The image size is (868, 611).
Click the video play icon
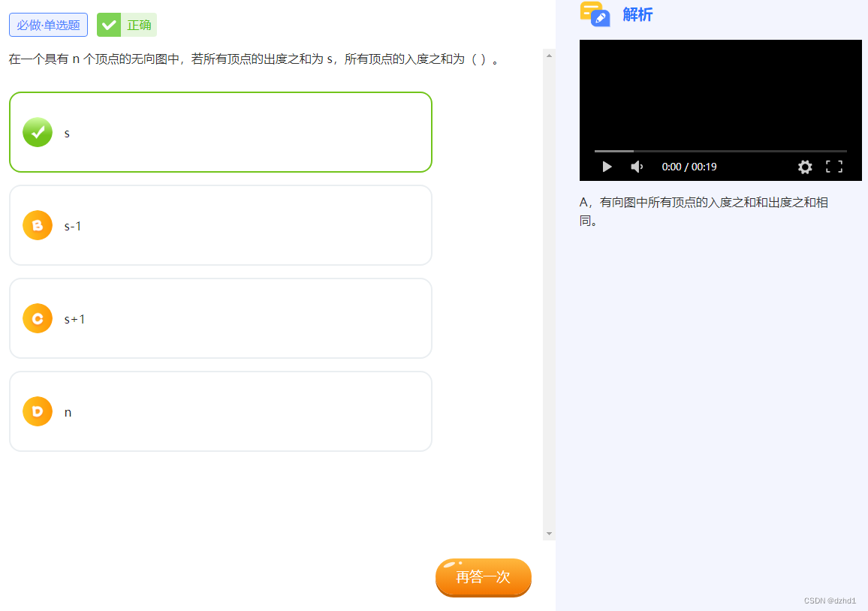click(607, 167)
